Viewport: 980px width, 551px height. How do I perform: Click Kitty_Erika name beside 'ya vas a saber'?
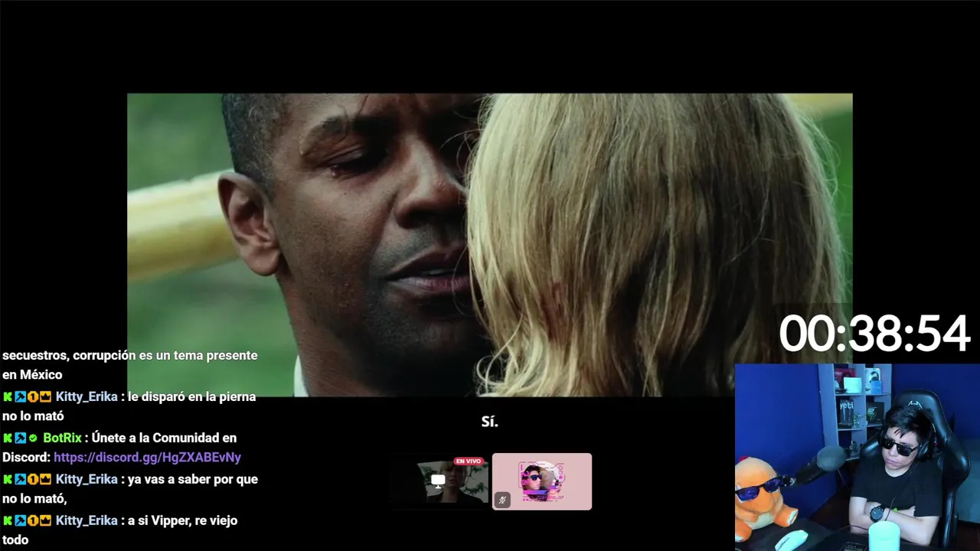point(87,479)
